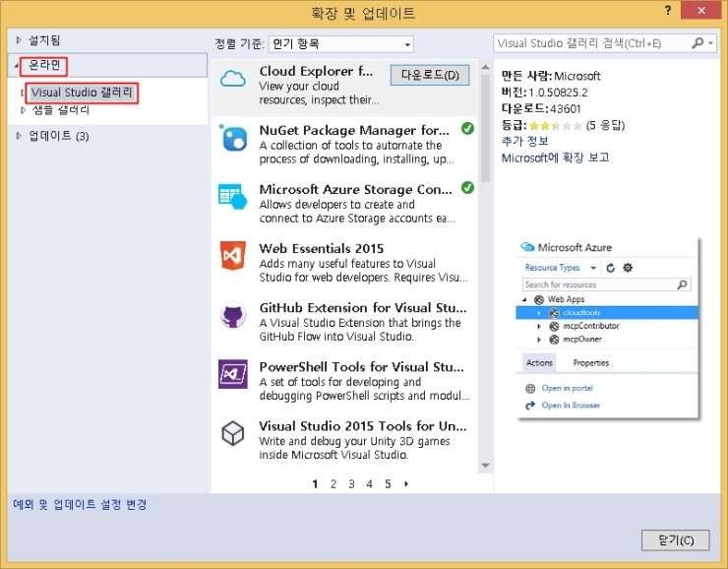This screenshot has width=728, height=569.
Task: Click the NuGet Package Manager icon
Action: 233,138
